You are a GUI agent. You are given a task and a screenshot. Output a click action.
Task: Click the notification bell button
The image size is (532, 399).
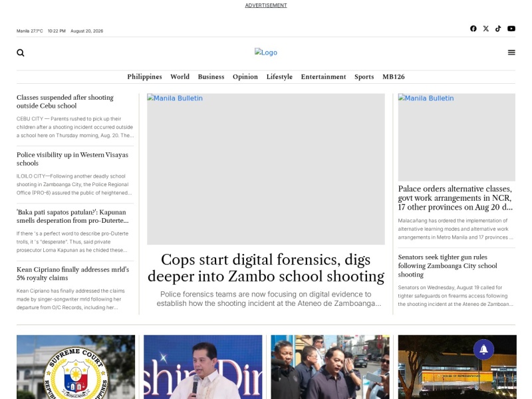pos(483,349)
